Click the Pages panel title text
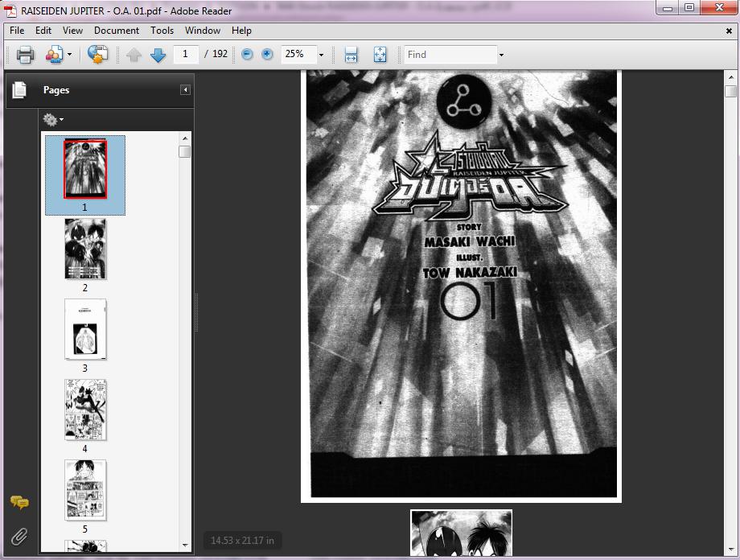The image size is (740, 560). [x=56, y=90]
